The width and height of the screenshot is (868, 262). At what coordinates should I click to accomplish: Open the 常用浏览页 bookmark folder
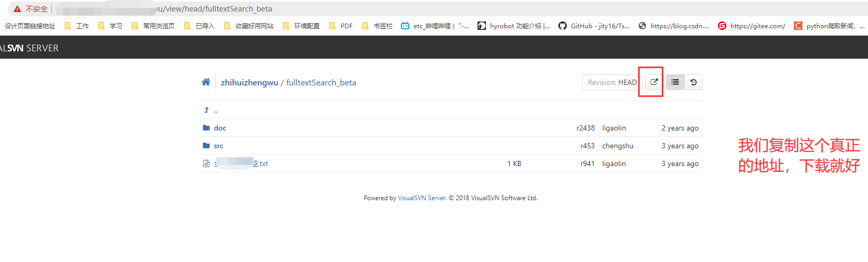coord(153,26)
